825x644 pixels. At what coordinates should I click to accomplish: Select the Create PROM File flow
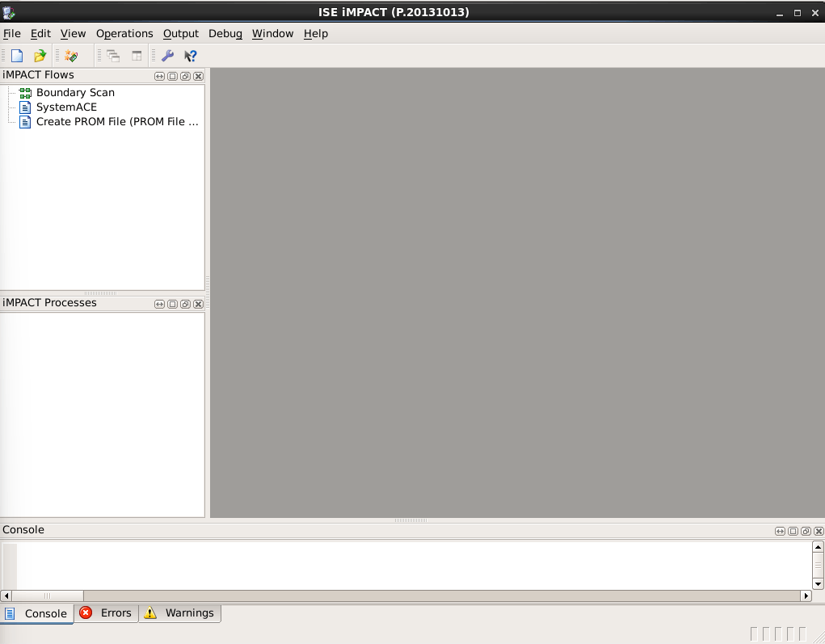(x=117, y=122)
